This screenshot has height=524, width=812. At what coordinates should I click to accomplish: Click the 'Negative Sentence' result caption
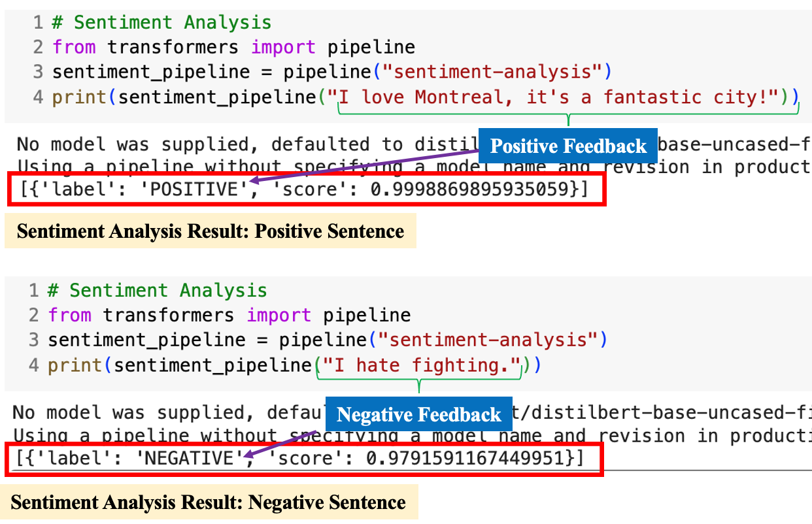[x=208, y=502]
